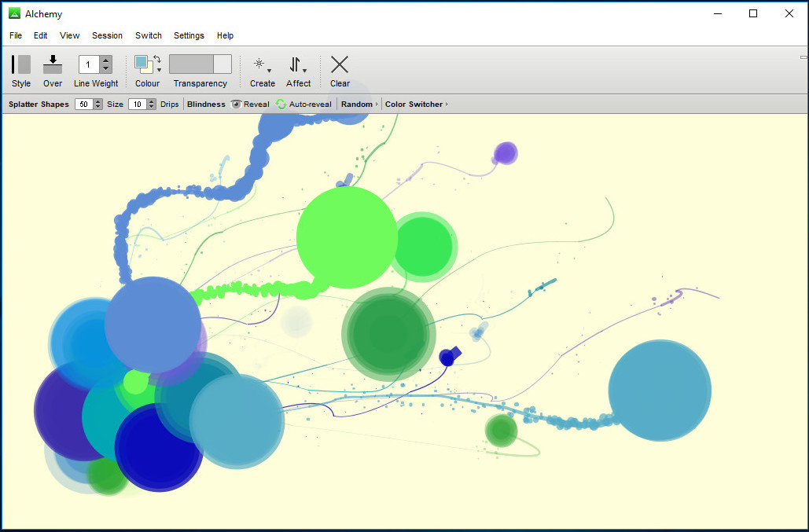Swap foreground and background colours arrows
Viewport: 809px width, 532px height.
pyautogui.click(x=157, y=59)
